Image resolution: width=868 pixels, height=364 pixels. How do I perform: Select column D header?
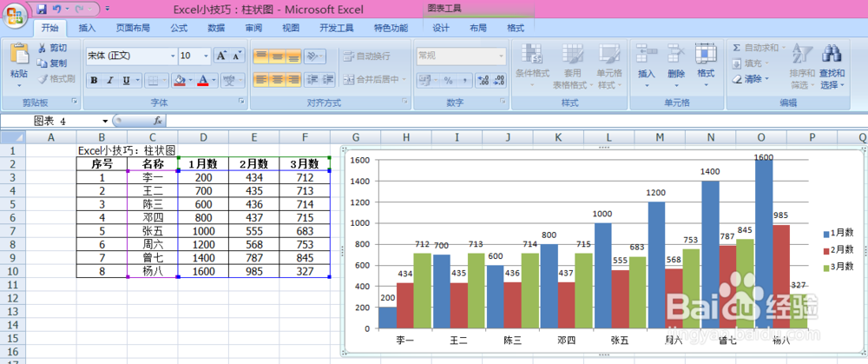(x=203, y=137)
